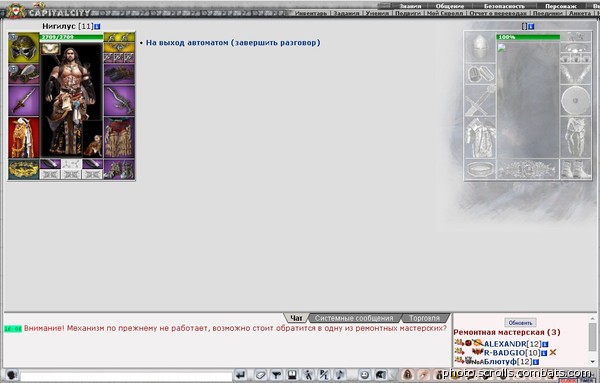Click empty helmet slot in right panel
The height and width of the screenshot is (383, 600).
point(480,47)
